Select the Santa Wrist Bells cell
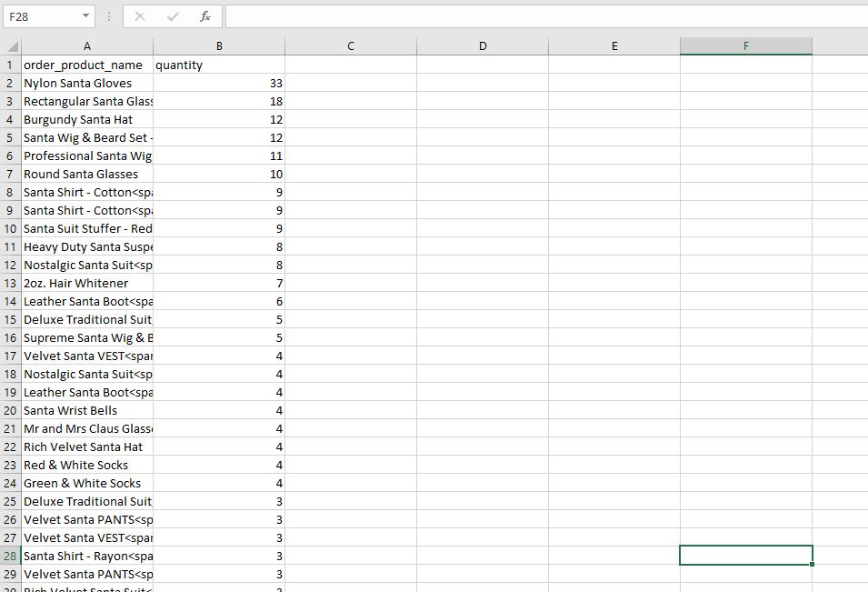The height and width of the screenshot is (592, 868). (87, 410)
